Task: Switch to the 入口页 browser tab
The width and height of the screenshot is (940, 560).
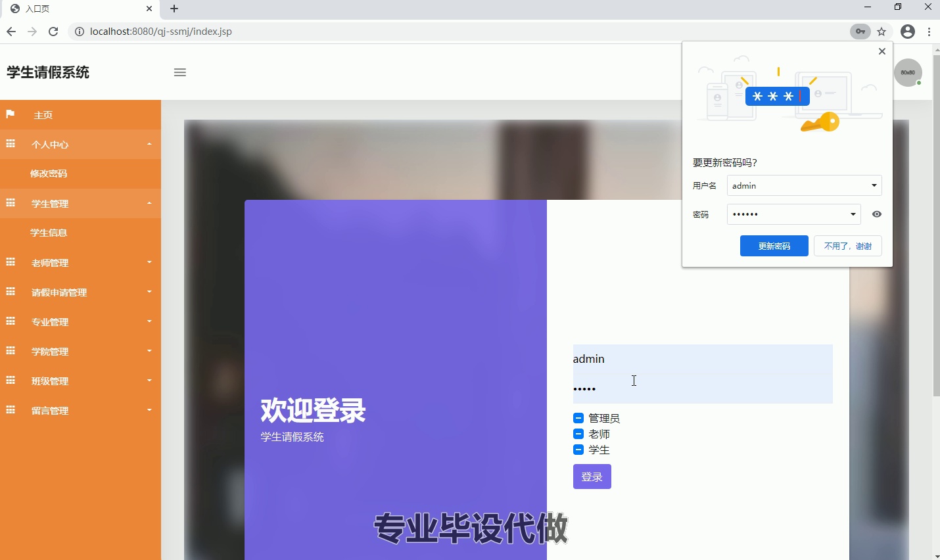Action: 79,9
